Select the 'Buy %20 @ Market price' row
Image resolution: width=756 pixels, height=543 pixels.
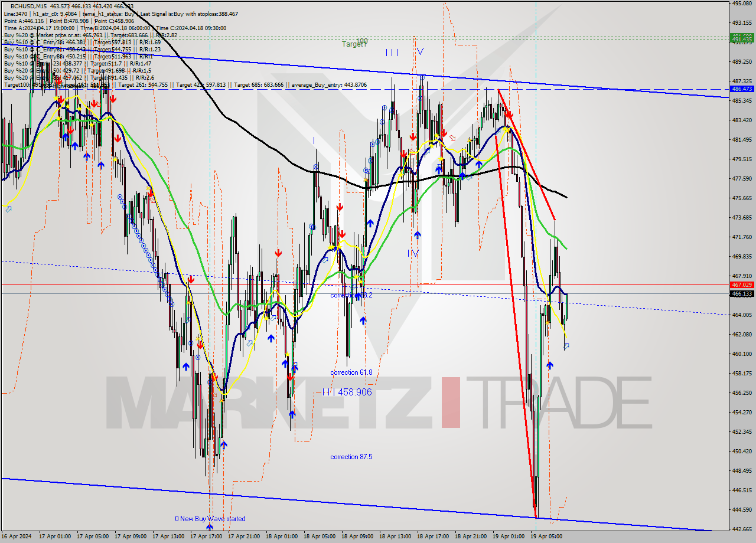pos(90,35)
